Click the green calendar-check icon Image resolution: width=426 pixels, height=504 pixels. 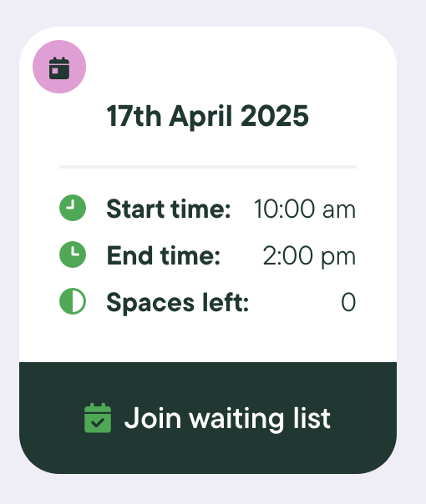[98, 418]
